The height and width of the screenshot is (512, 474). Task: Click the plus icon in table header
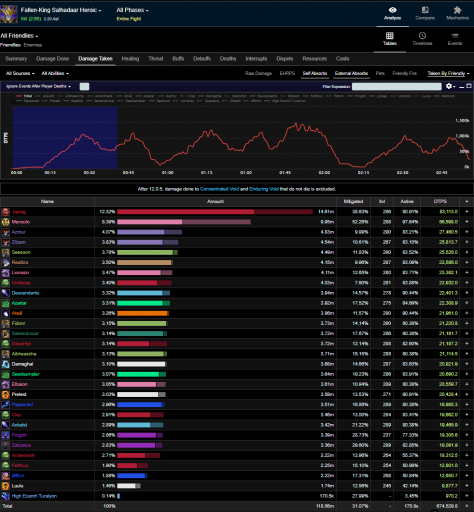click(x=467, y=201)
